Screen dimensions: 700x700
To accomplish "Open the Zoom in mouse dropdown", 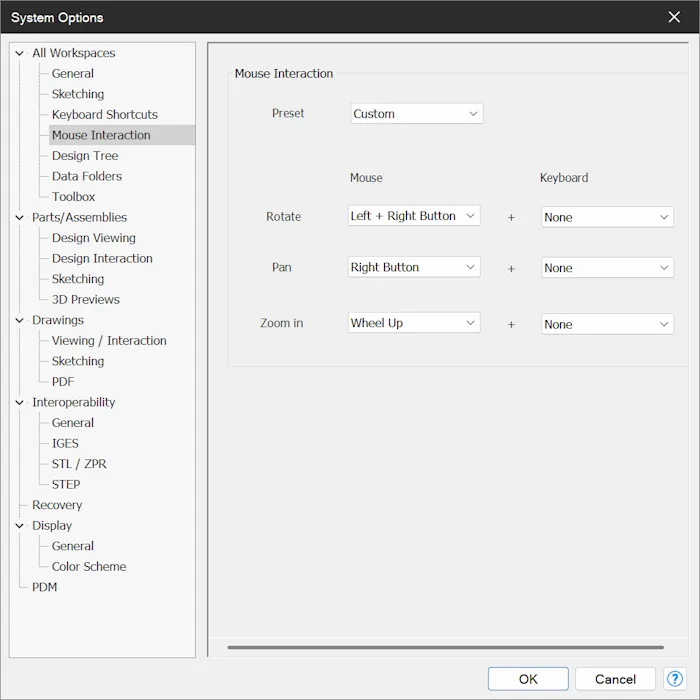I will tap(414, 322).
